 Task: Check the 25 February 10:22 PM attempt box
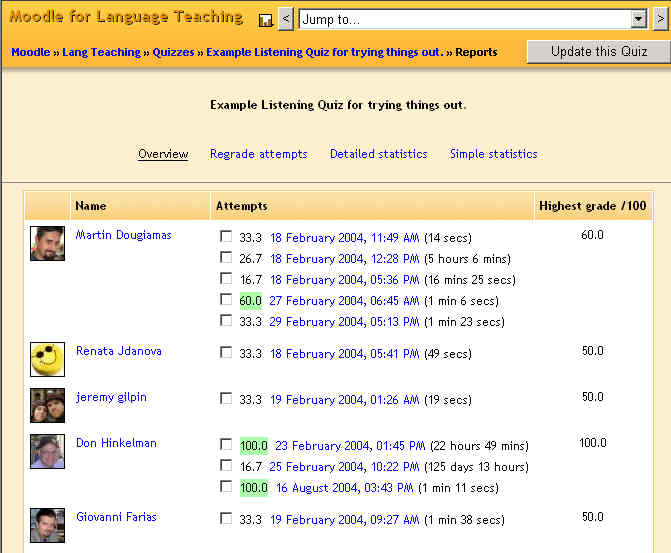[x=226, y=465]
